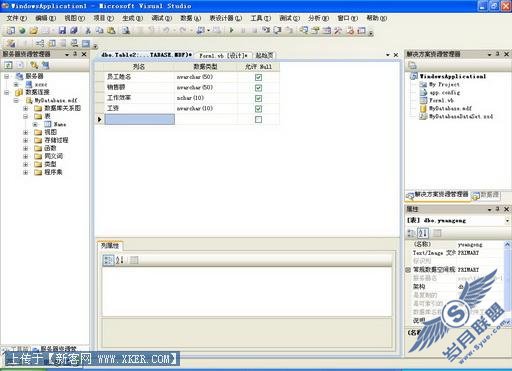Click the Start Debugging play icon
The height and width of the screenshot is (371, 512).
(x=232, y=31)
